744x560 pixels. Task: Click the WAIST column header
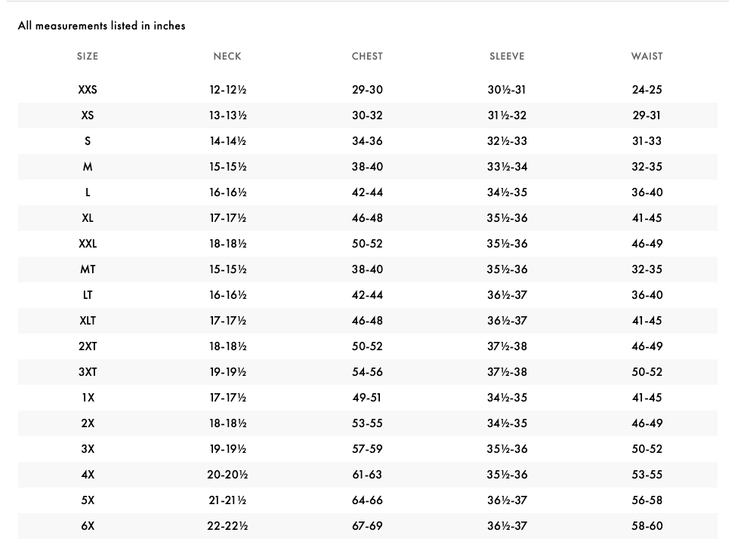[x=647, y=57]
